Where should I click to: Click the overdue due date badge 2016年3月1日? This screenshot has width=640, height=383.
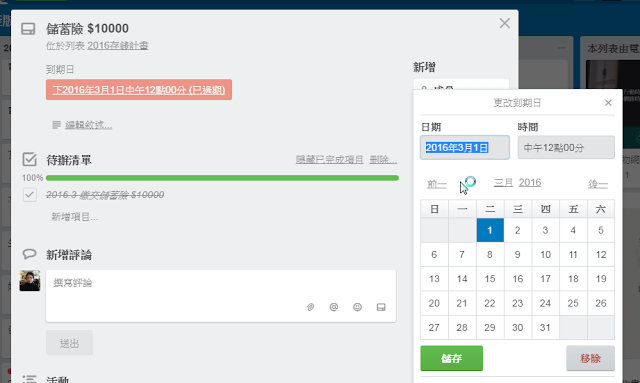point(139,89)
